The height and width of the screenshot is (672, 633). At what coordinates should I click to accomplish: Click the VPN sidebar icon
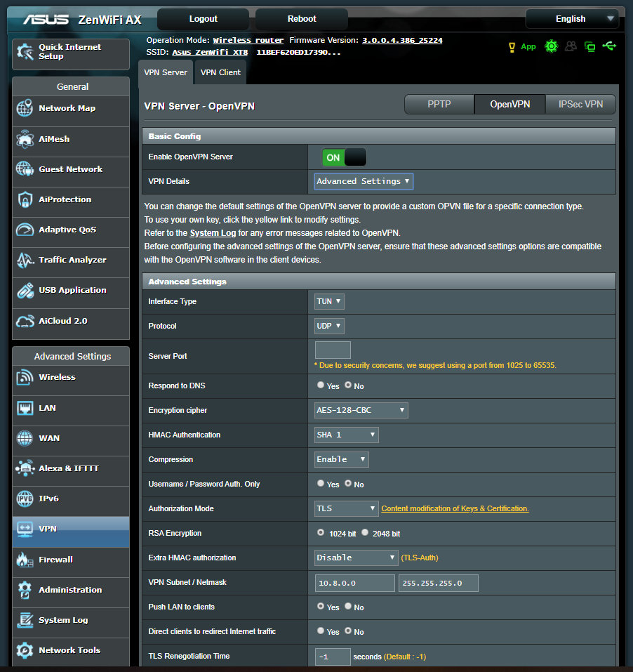point(25,529)
